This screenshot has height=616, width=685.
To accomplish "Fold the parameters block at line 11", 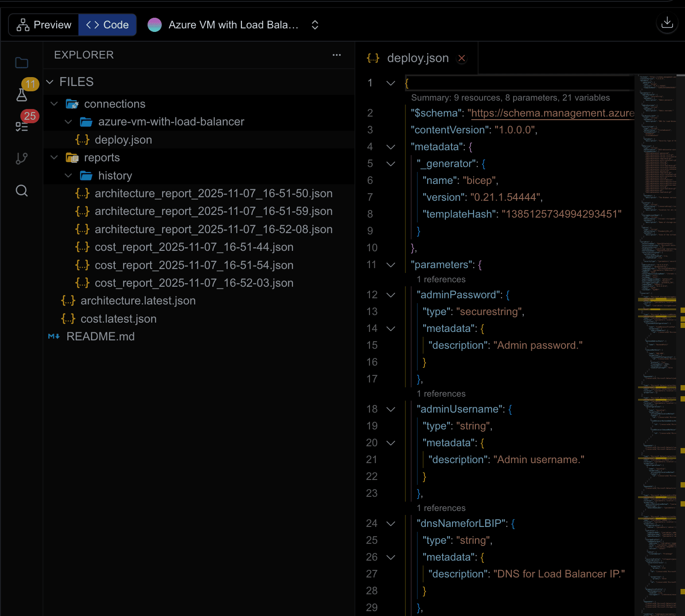I will click(x=391, y=265).
